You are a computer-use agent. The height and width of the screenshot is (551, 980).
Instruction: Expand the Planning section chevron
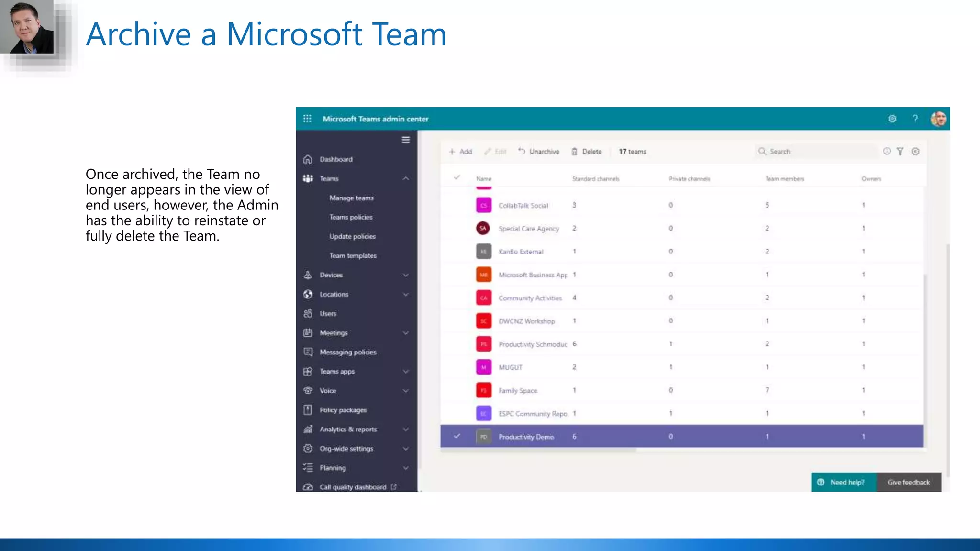point(406,468)
